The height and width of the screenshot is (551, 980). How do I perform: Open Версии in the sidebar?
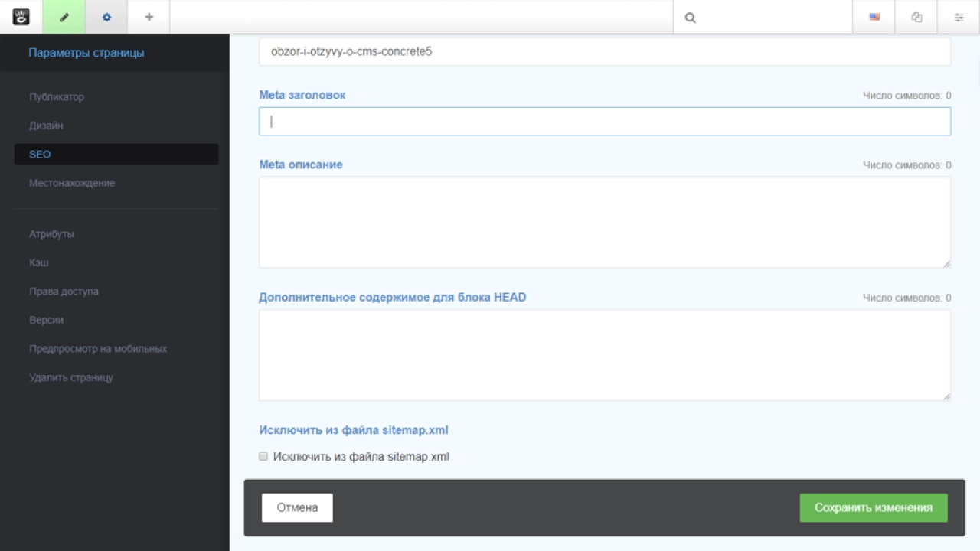[46, 320]
